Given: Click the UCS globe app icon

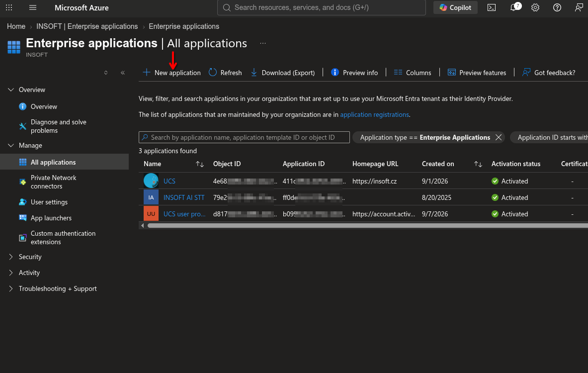Looking at the screenshot, I should pos(151,181).
